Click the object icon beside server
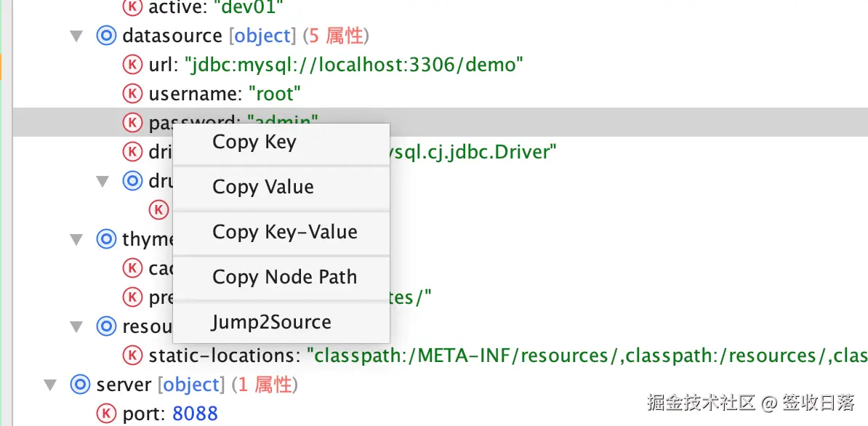This screenshot has width=868, height=426. pos(80,385)
